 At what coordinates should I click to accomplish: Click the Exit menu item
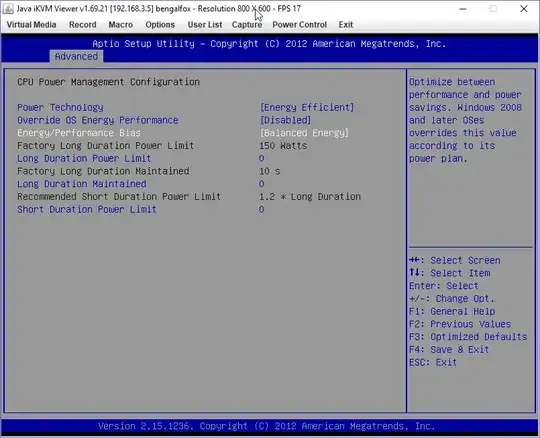click(x=346, y=25)
